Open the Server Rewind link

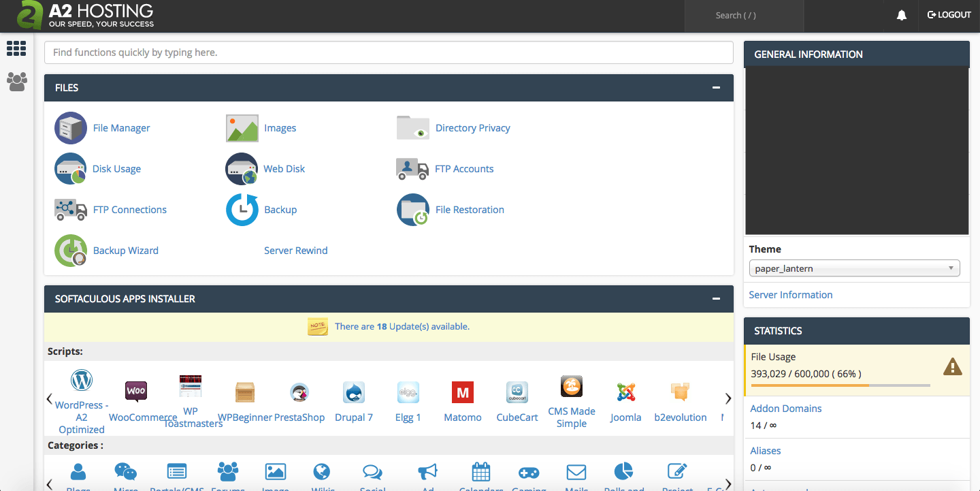pos(296,251)
